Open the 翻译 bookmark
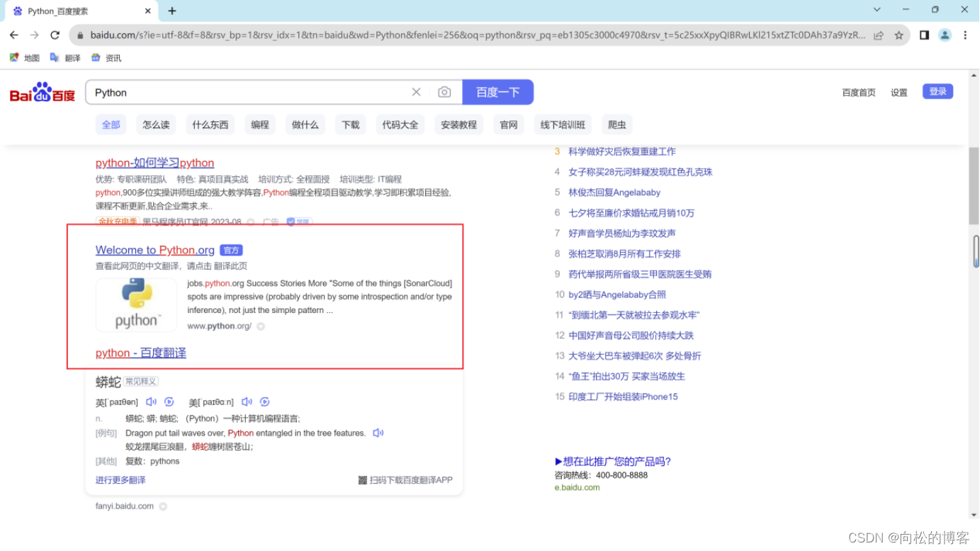 point(65,58)
